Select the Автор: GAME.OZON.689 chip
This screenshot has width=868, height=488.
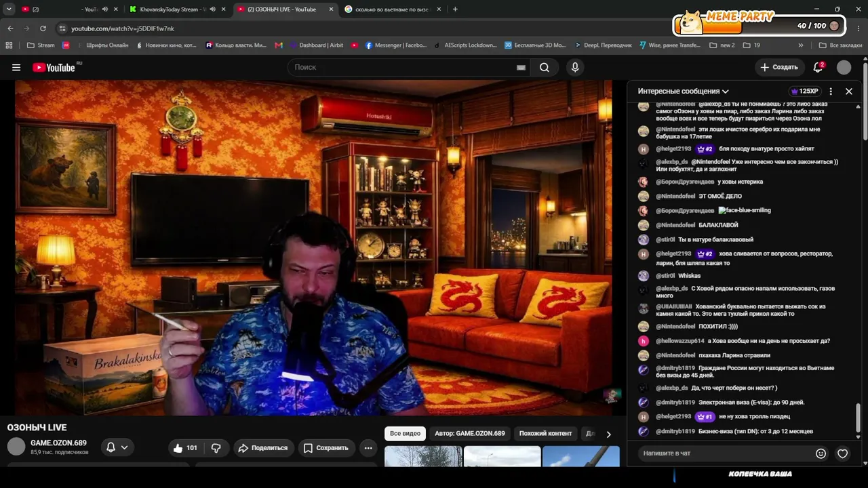(470, 434)
